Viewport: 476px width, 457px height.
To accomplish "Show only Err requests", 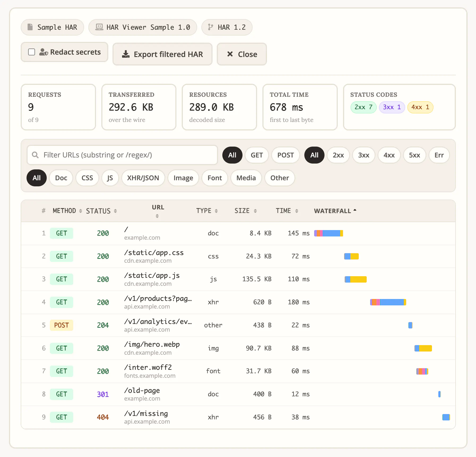I will (439, 155).
